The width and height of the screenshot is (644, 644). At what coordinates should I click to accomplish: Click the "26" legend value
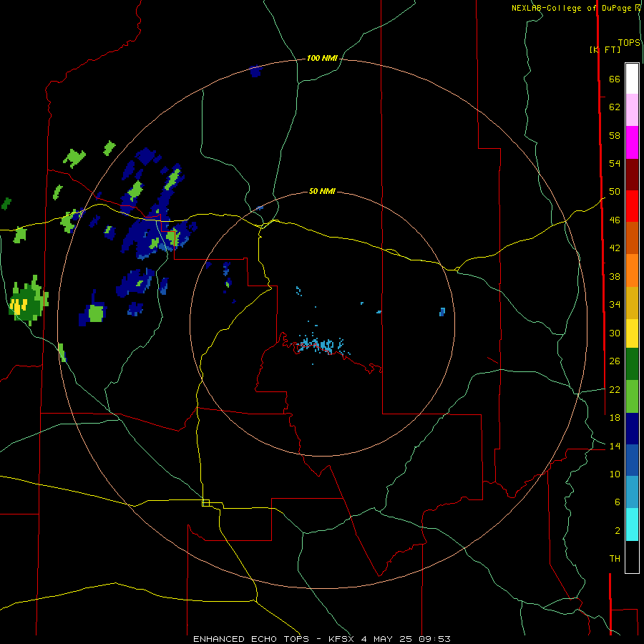(x=615, y=361)
